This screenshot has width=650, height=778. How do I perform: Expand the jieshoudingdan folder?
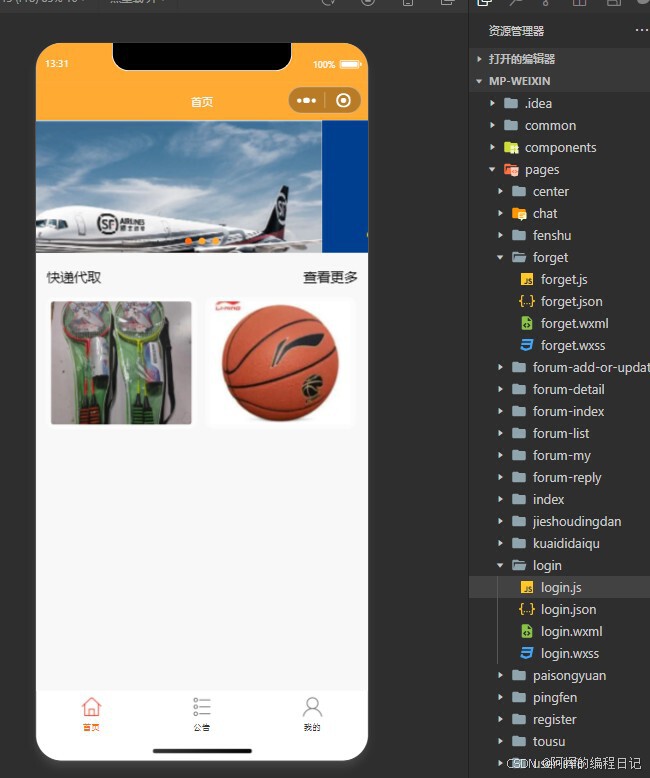click(559, 521)
